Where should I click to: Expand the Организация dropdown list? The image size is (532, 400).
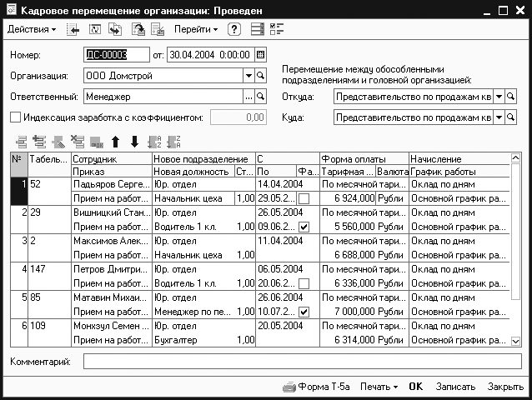click(x=248, y=76)
